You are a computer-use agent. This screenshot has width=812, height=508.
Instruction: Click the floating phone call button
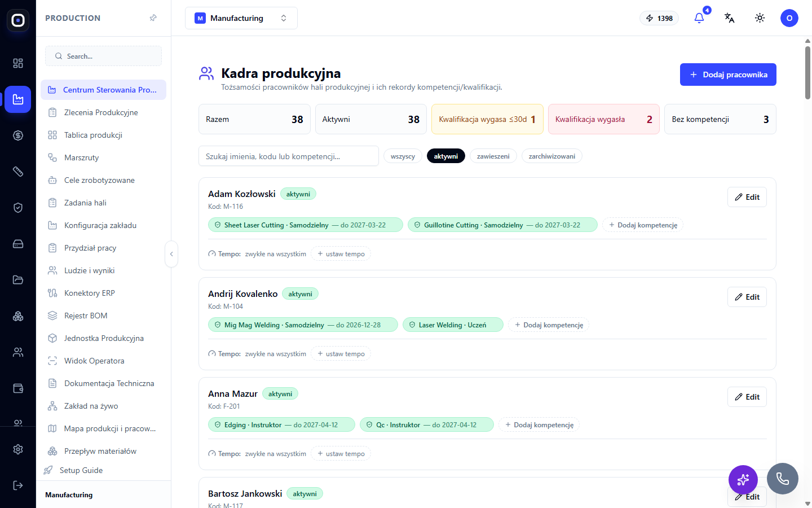(x=783, y=479)
